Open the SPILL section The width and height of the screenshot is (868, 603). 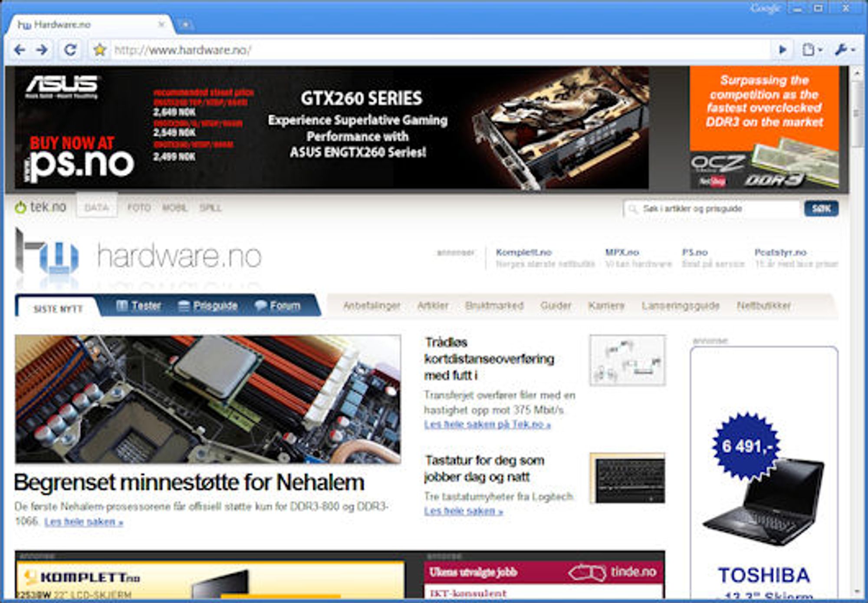point(210,208)
